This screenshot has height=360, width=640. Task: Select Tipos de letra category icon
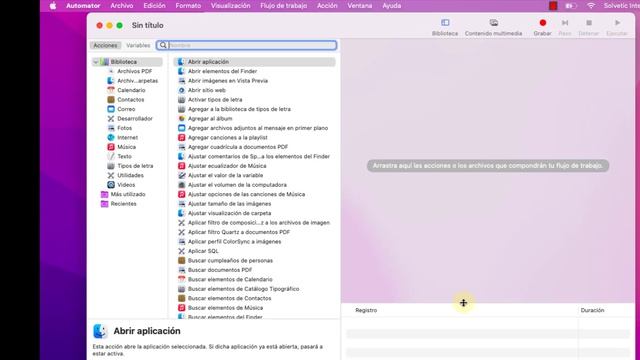[111, 166]
